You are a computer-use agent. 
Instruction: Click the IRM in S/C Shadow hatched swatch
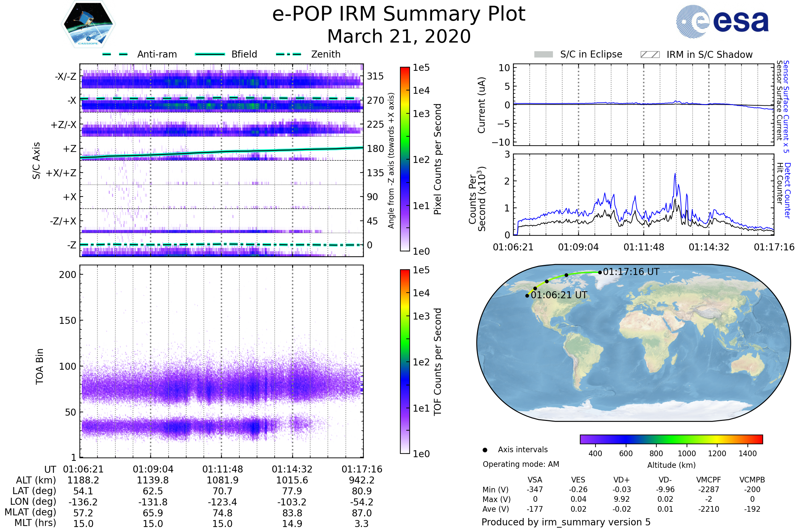coord(650,55)
